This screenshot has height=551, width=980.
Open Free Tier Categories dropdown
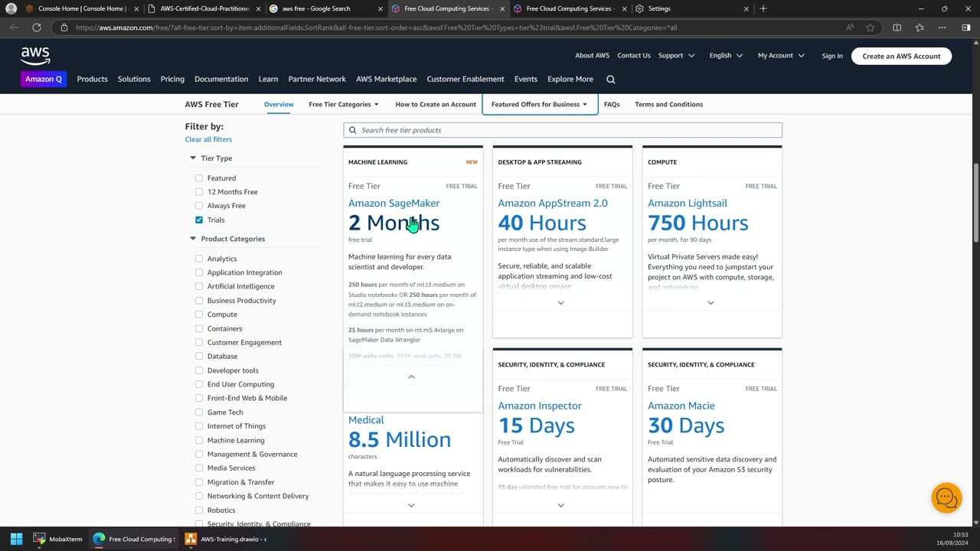point(344,104)
